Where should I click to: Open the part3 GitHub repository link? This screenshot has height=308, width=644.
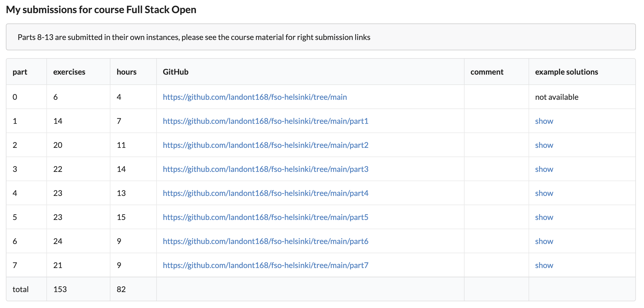click(266, 169)
